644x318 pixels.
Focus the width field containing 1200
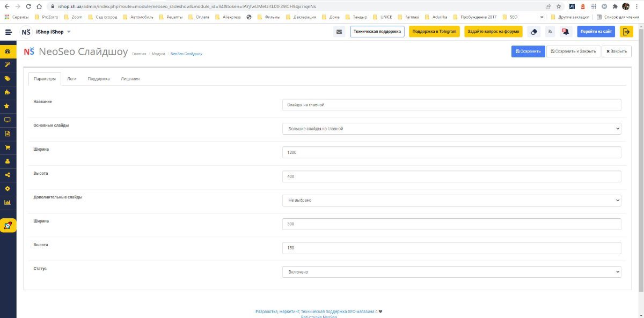click(x=451, y=152)
